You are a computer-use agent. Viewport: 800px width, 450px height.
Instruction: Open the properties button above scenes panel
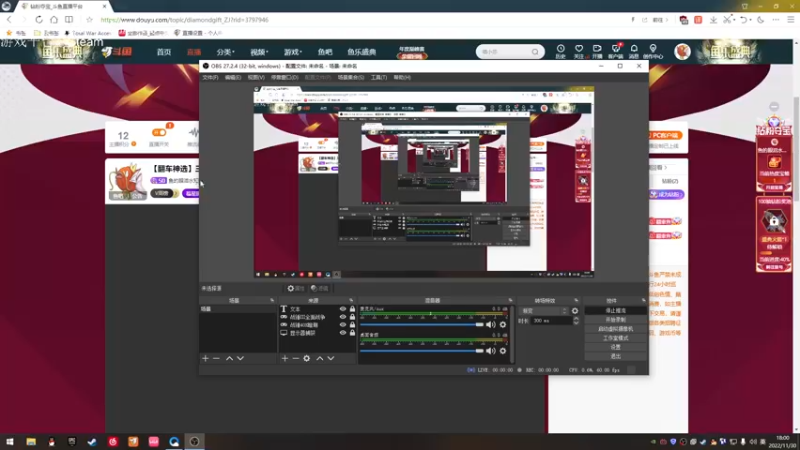[295, 288]
